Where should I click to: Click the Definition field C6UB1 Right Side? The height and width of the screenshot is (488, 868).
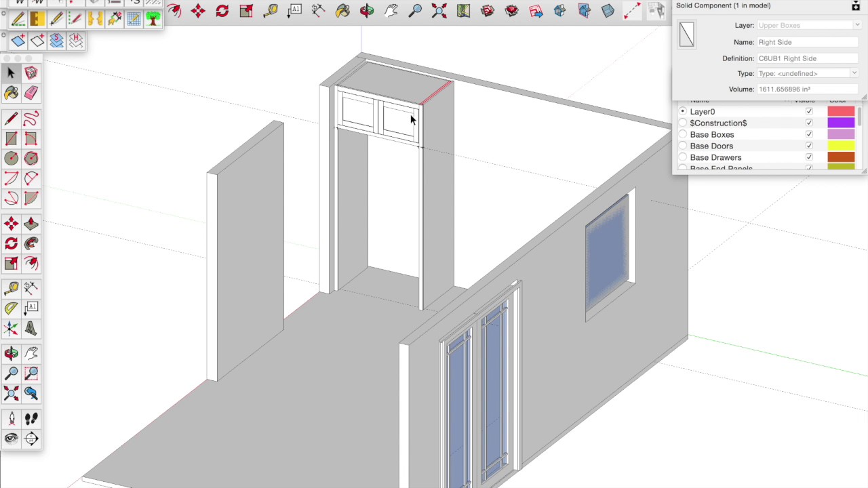click(809, 58)
